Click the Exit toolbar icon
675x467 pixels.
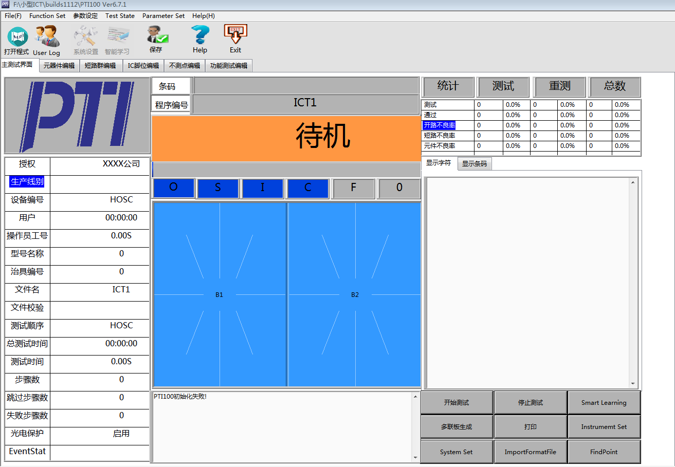[235, 39]
